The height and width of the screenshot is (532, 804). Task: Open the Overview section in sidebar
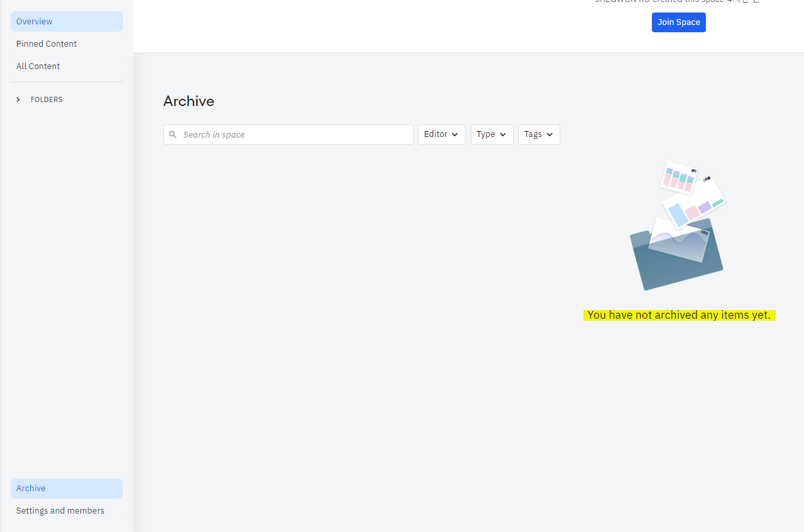(x=67, y=22)
